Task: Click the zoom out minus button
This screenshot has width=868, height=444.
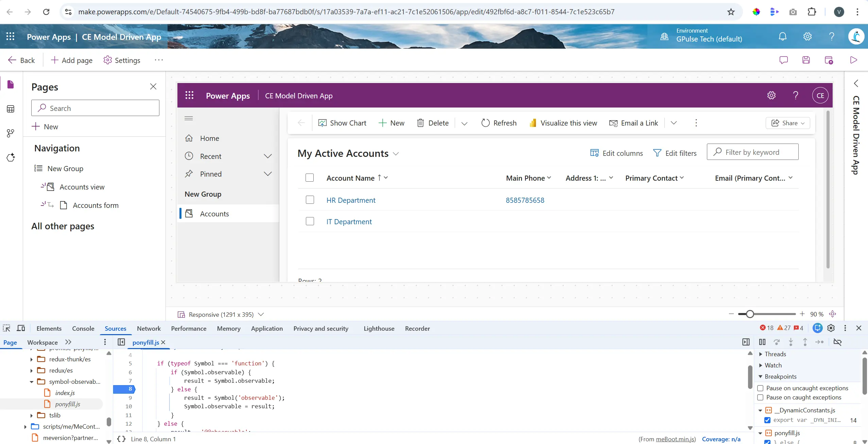Action: point(731,314)
